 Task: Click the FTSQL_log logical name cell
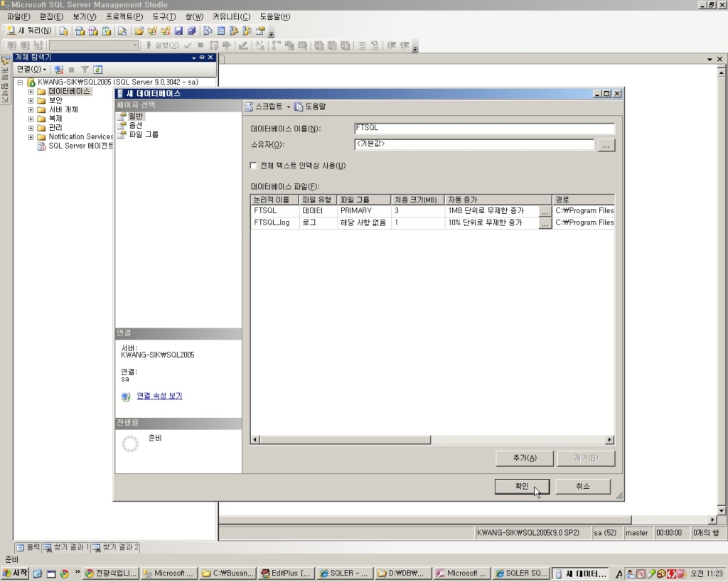click(x=275, y=222)
